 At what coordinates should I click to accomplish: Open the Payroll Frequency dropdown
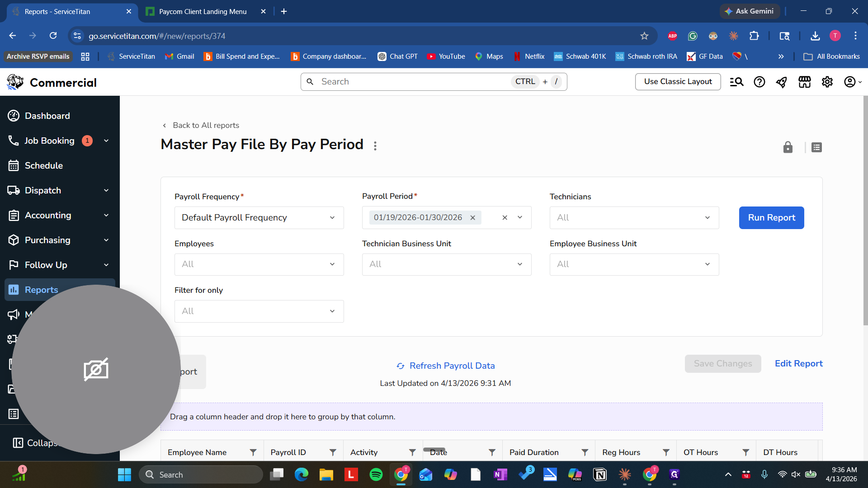(x=259, y=218)
